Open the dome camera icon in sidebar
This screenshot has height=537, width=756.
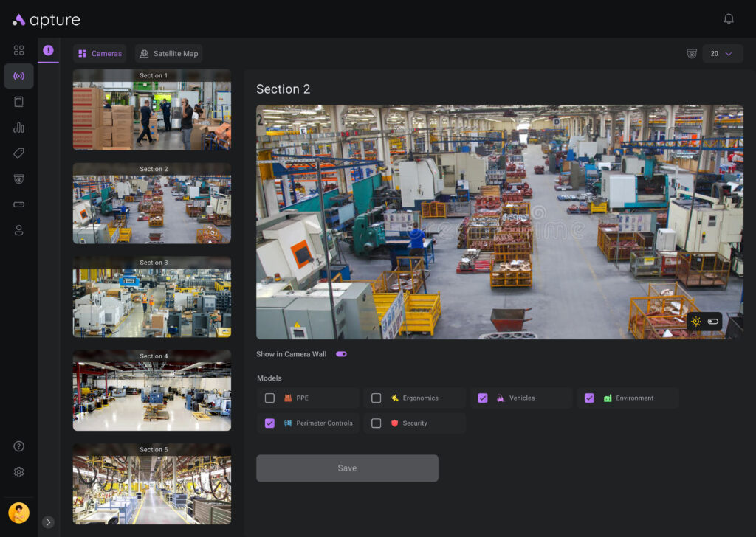(18, 179)
